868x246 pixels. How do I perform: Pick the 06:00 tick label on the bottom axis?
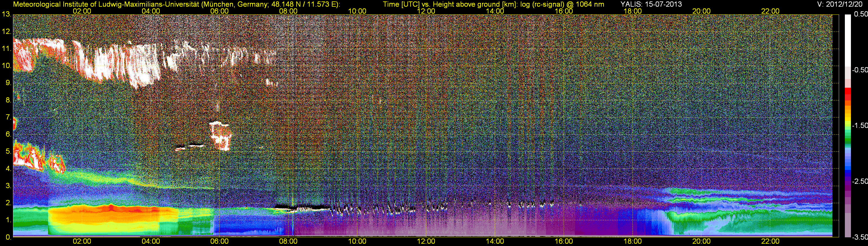point(219,241)
